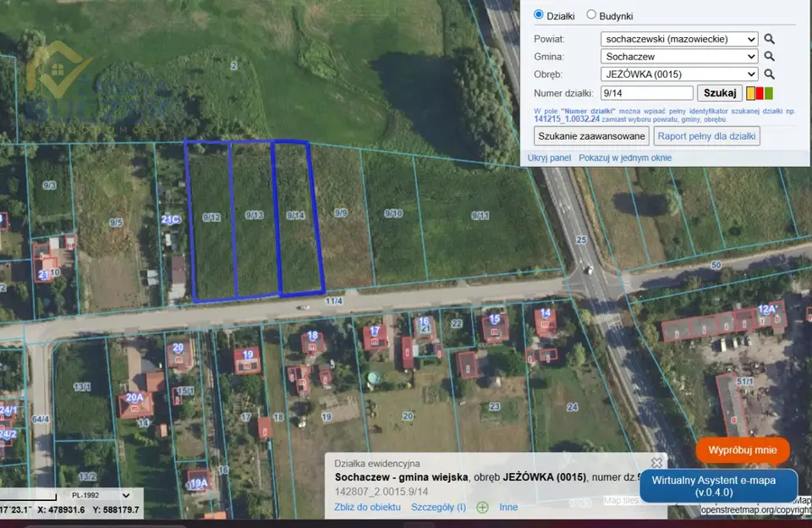Click parcel label 9/11 on map

click(x=480, y=216)
